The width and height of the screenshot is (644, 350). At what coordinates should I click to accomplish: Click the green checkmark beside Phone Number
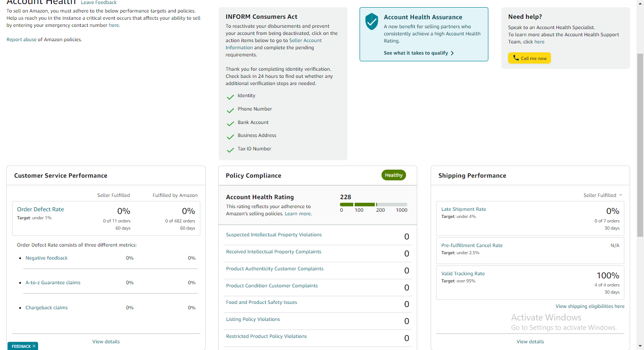[230, 111]
